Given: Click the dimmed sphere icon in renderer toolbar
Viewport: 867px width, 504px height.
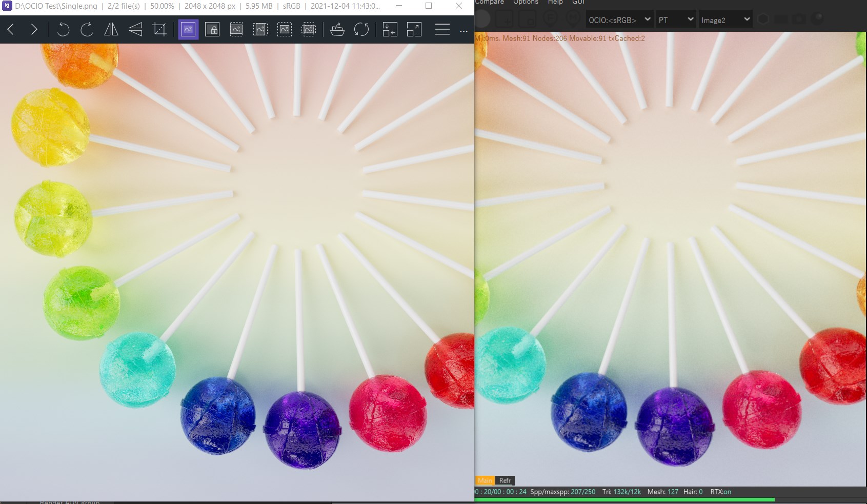Looking at the screenshot, I should coord(818,19).
